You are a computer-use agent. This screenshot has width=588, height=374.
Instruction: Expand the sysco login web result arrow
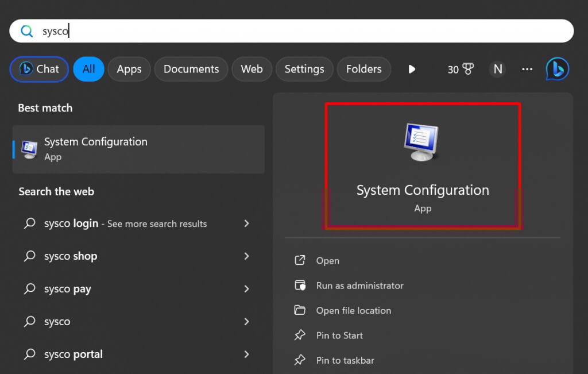pyautogui.click(x=246, y=223)
